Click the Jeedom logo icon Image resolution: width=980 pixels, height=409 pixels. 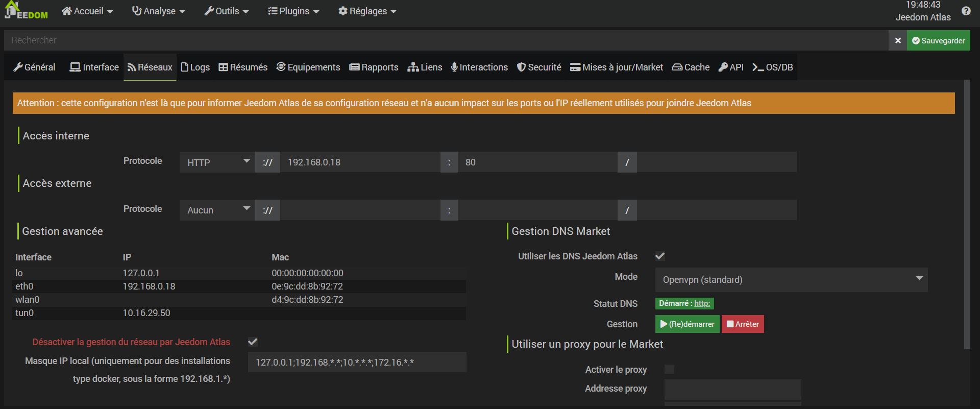(x=26, y=10)
